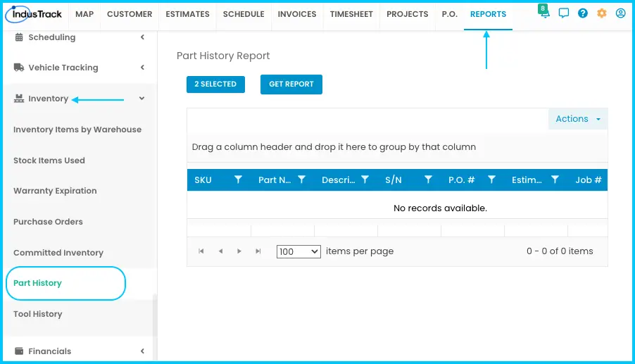Open the Purchase Orders report
Viewport: 635px width, 364px height.
pyautogui.click(x=48, y=222)
